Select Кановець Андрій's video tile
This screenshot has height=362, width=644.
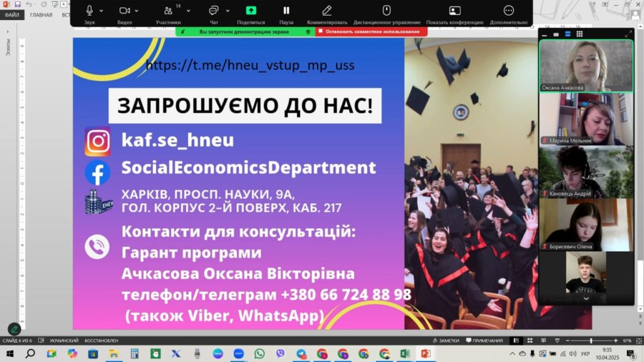[x=586, y=172]
